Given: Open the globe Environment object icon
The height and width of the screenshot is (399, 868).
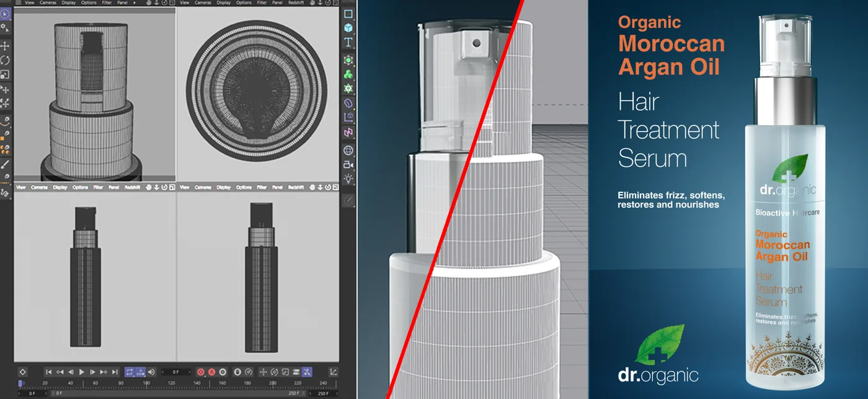Looking at the screenshot, I should [x=348, y=150].
